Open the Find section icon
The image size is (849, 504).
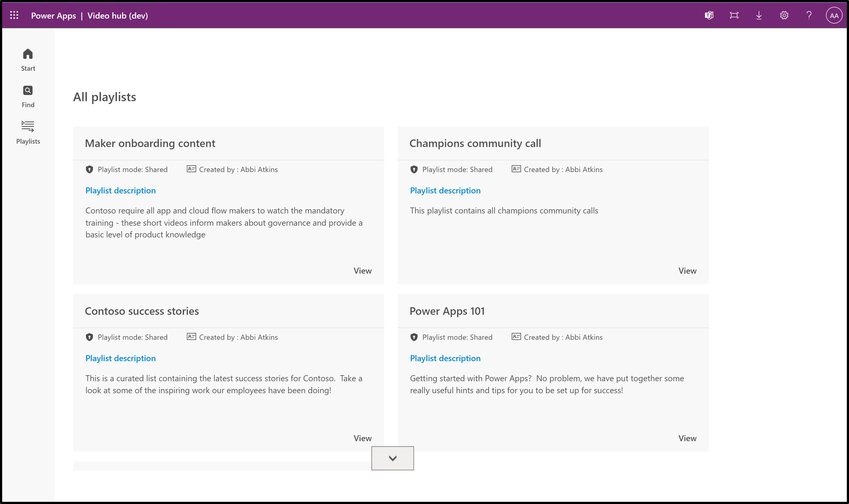pos(28,91)
